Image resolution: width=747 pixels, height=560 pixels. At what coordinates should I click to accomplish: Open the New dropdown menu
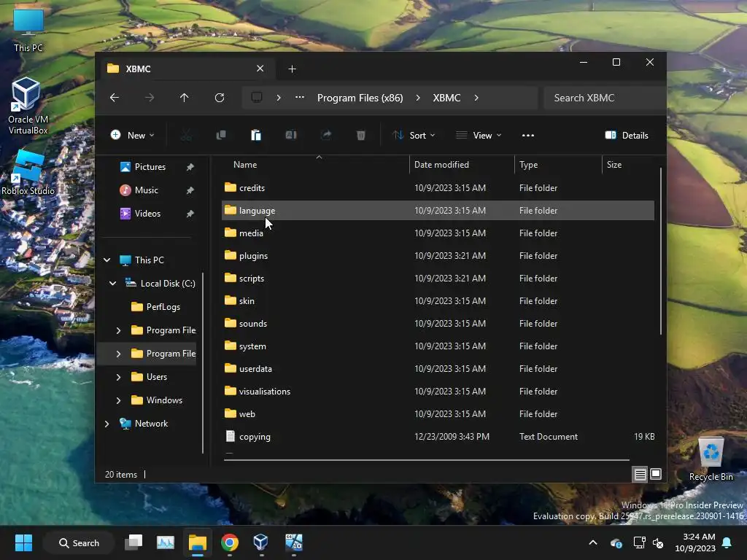133,135
